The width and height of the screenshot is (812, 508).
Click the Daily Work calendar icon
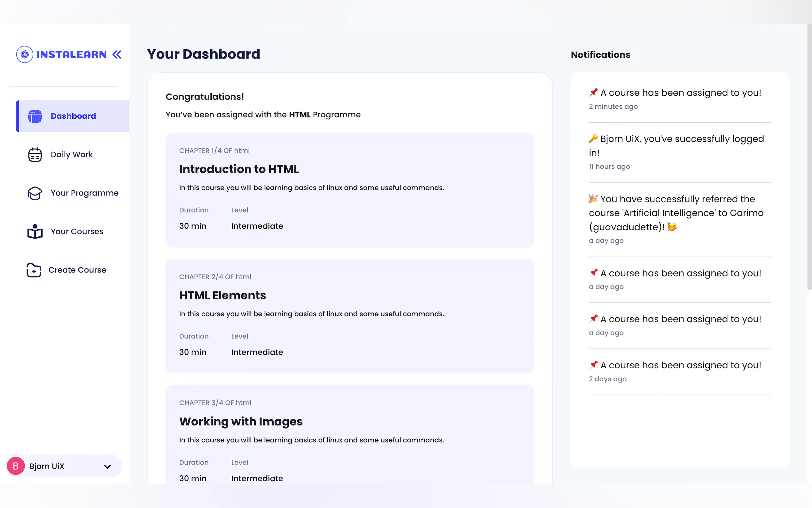pyautogui.click(x=35, y=155)
